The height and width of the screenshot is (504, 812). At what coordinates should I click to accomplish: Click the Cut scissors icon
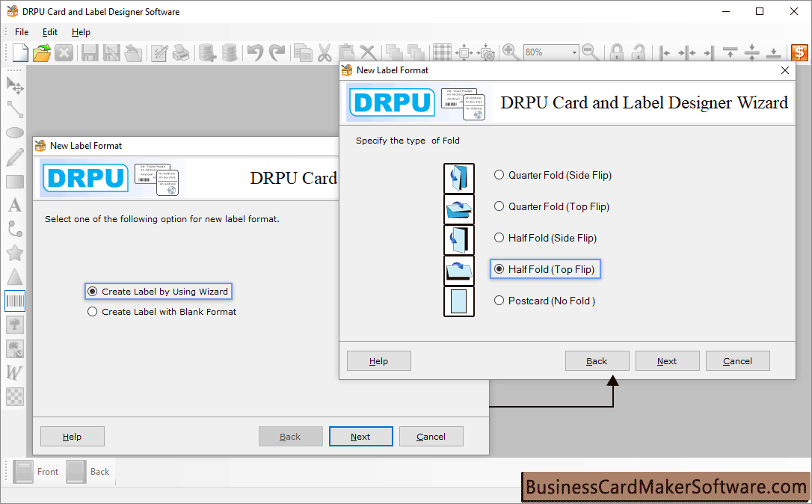pyautogui.click(x=325, y=52)
